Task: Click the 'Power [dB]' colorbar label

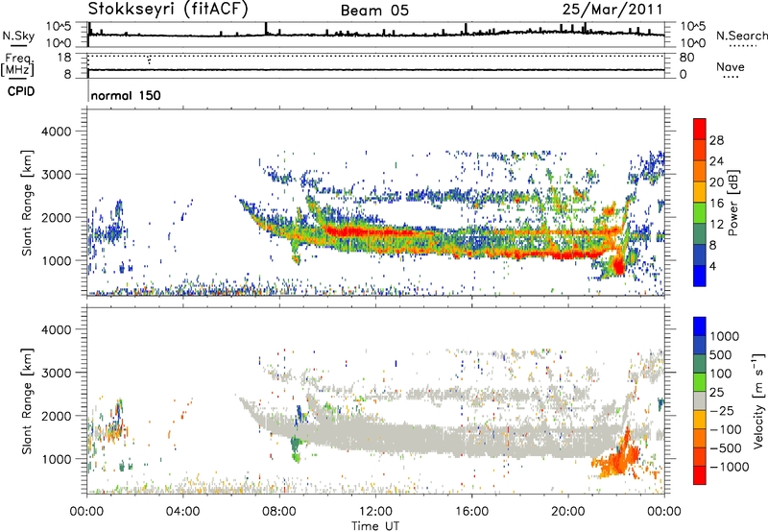Action: [x=733, y=203]
